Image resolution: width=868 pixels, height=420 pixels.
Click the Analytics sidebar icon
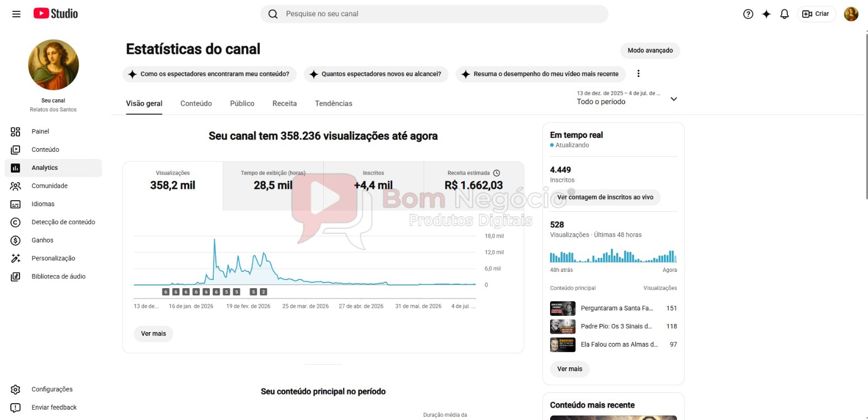(15, 168)
